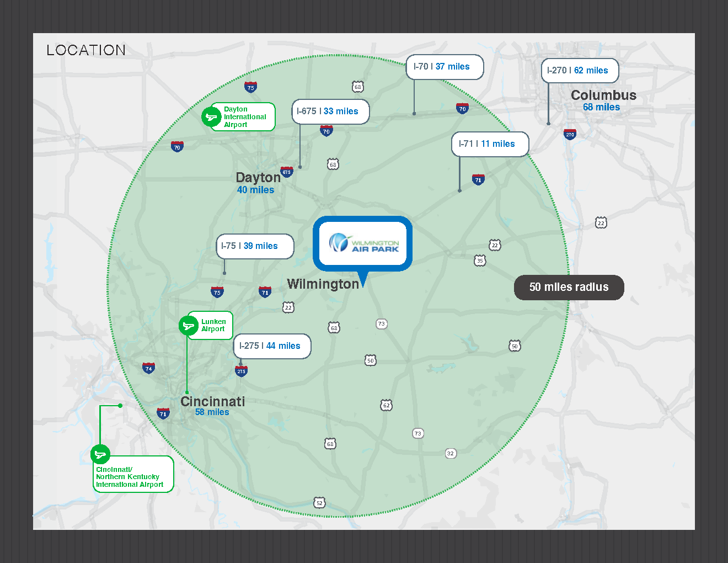Click the 'Wilmington' city name
This screenshot has height=563, width=728.
tap(323, 284)
